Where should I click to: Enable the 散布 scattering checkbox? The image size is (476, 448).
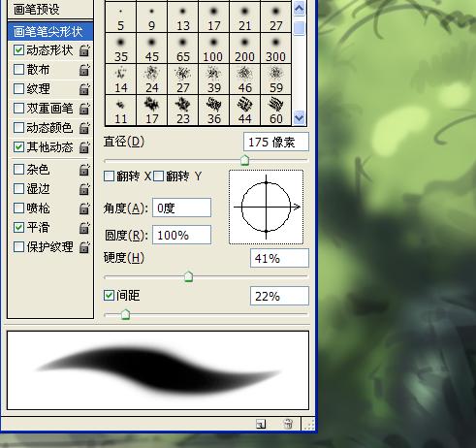click(18, 70)
